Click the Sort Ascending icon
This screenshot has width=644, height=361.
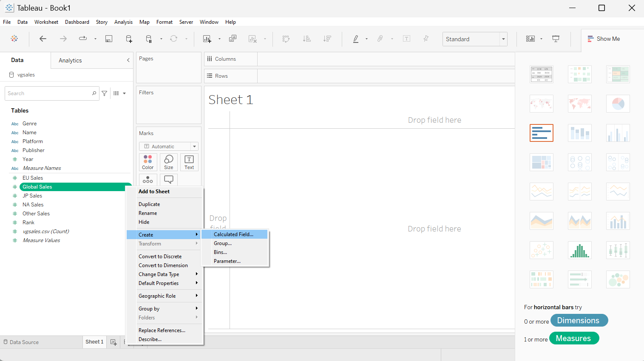coord(307,39)
